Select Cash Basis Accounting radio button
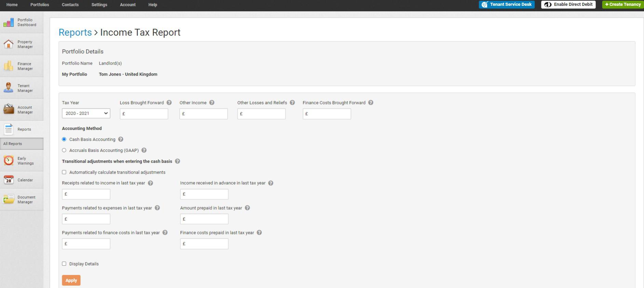 [x=64, y=139]
